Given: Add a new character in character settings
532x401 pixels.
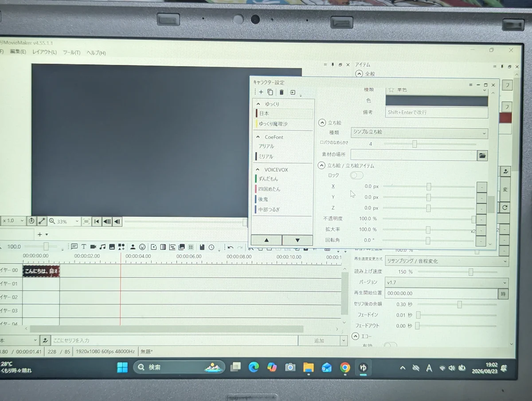Looking at the screenshot, I should 261,92.
